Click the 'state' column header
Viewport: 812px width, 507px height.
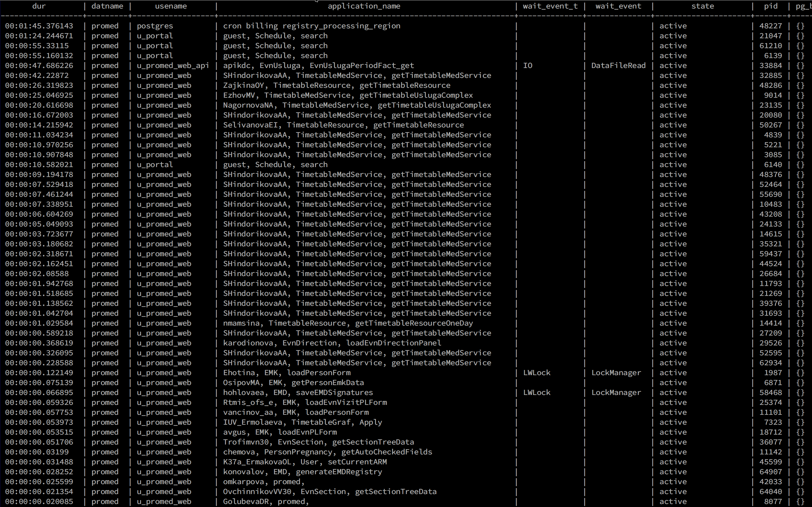tap(703, 6)
